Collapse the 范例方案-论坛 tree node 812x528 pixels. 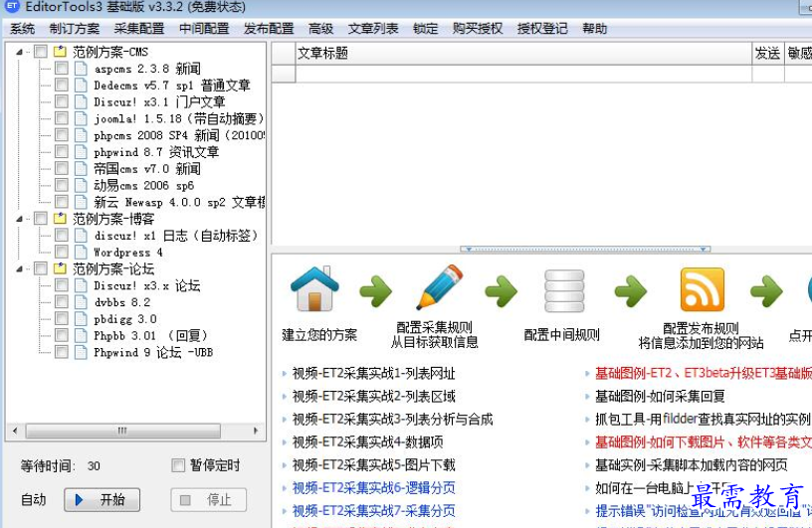[19, 269]
